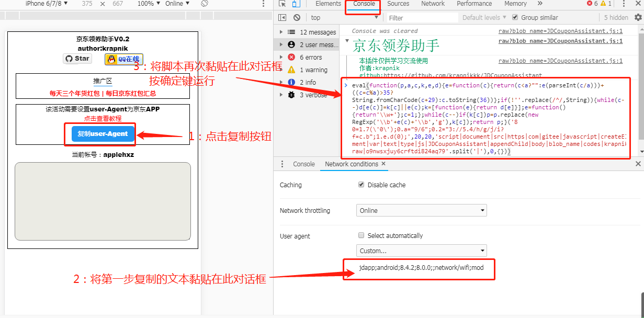Click the console Filter input field
Screen dimensions: 644x318
[422, 18]
